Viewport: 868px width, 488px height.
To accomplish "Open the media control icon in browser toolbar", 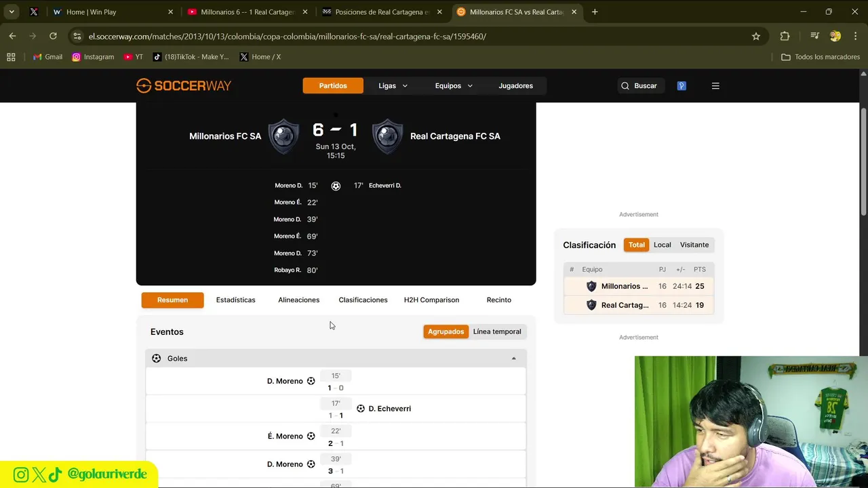I will pos(814,36).
